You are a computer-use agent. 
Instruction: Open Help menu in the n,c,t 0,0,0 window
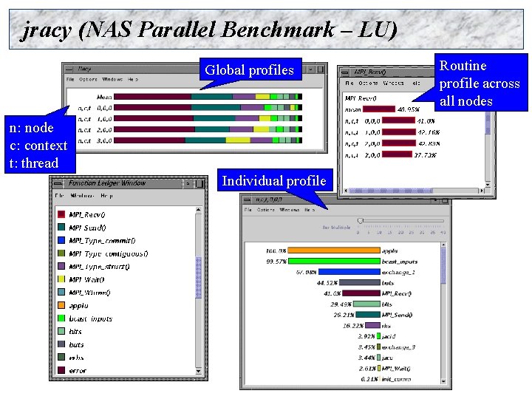310,210
